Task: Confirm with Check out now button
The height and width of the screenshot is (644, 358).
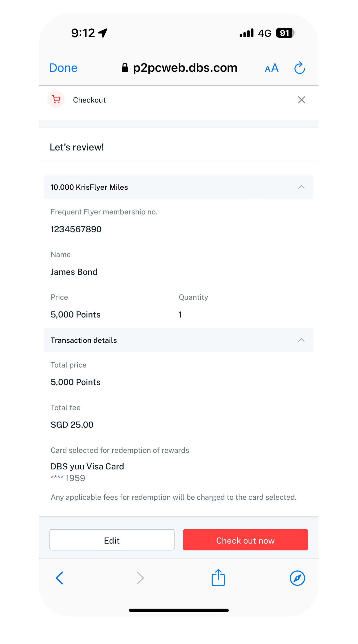Action: coord(245,540)
